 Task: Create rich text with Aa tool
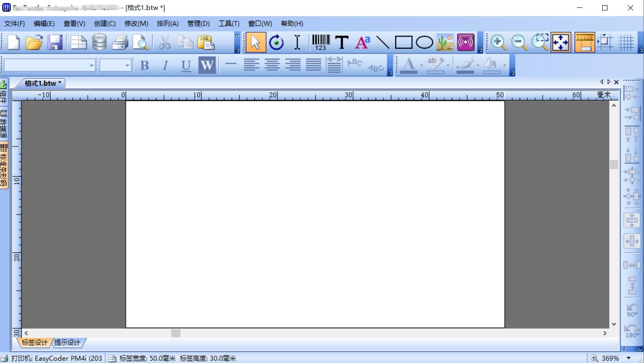[x=362, y=42]
